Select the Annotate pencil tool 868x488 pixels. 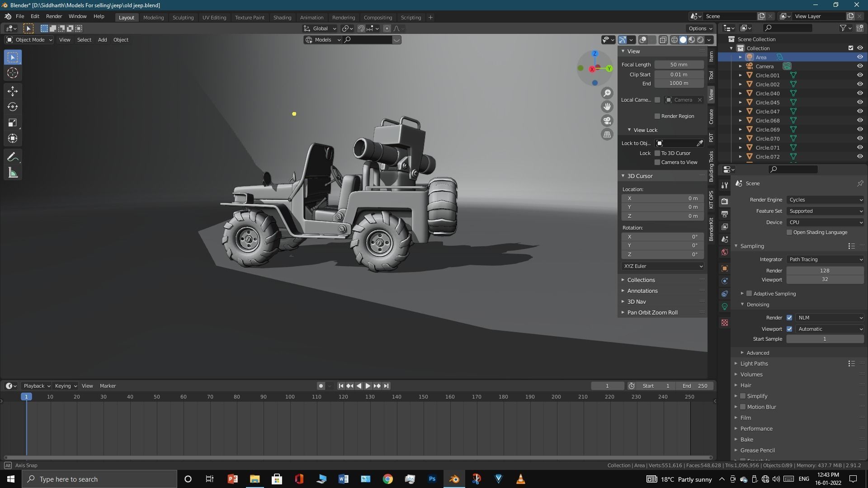tap(13, 157)
